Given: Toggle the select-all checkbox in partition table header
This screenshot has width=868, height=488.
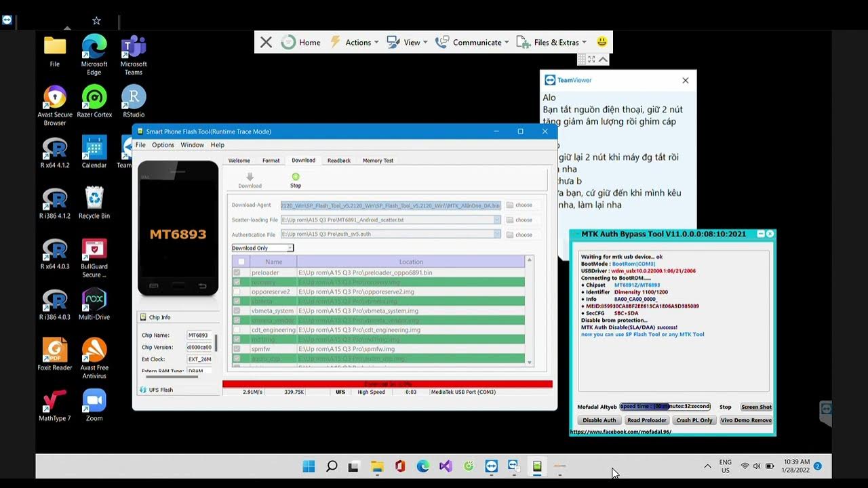Looking at the screenshot, I should point(241,262).
